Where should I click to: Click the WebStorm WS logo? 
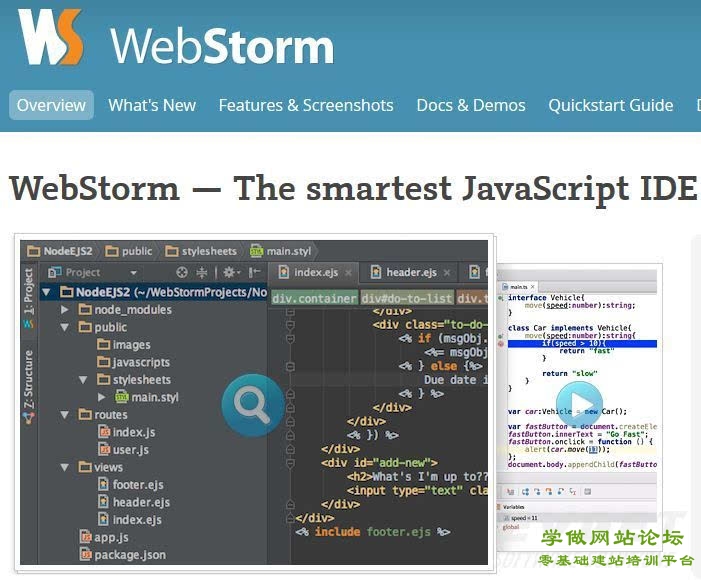[x=50, y=38]
